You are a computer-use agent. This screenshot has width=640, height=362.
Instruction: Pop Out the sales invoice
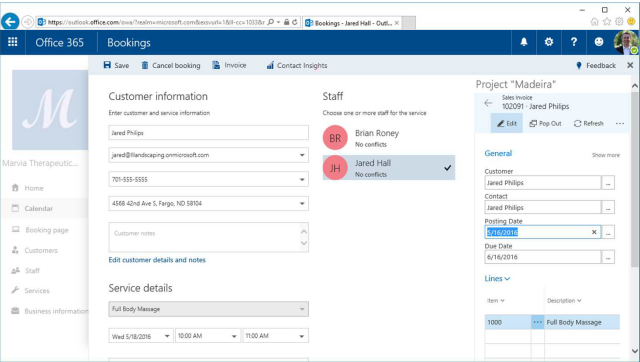pos(545,123)
